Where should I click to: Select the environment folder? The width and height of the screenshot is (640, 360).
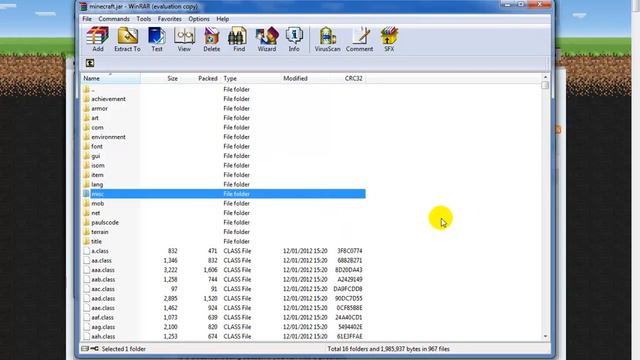click(224, 137)
